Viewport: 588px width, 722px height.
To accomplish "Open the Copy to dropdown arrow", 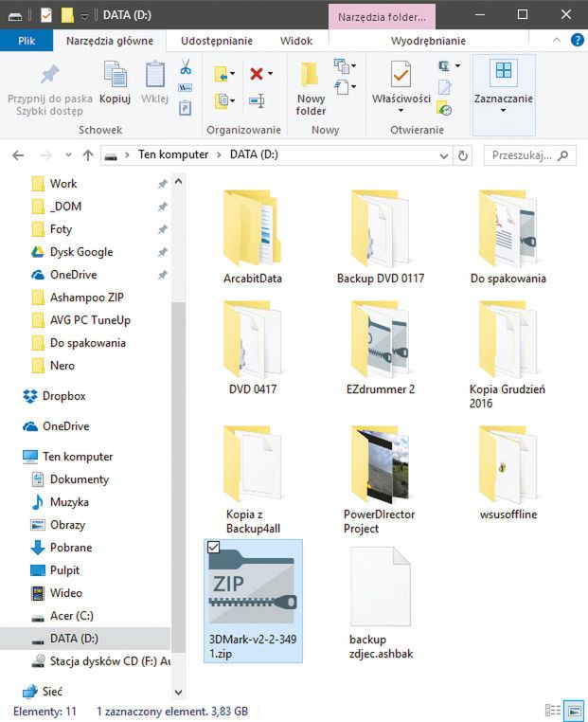I will tap(232, 100).
